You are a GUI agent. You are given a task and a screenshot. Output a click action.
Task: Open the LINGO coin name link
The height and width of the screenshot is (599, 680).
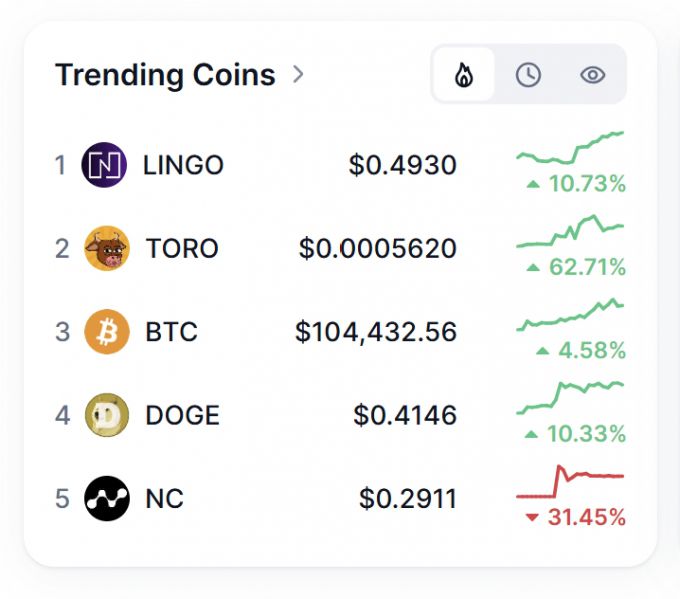coord(183,165)
